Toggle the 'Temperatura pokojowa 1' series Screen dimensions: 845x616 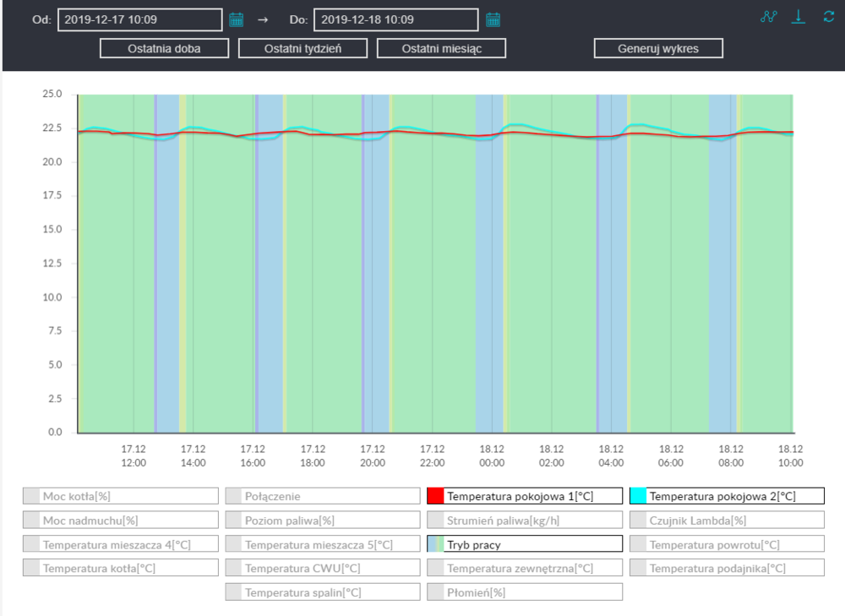(x=525, y=496)
